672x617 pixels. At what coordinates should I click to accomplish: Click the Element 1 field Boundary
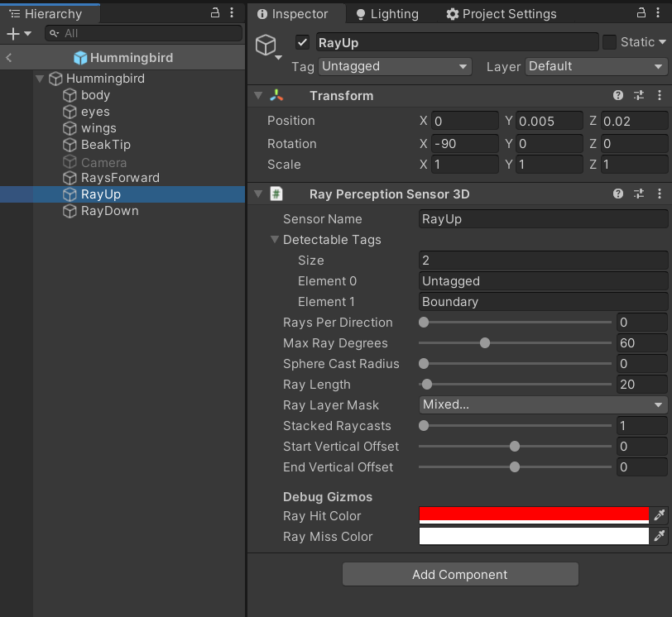543,301
